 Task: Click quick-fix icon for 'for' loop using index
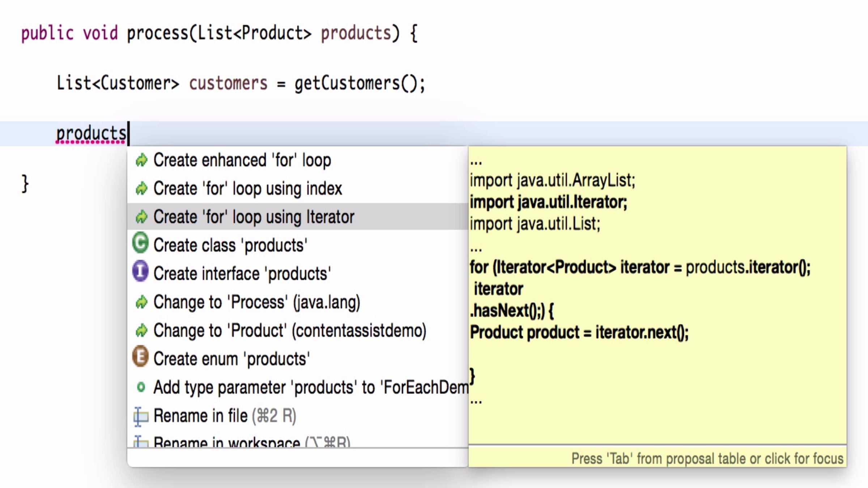(141, 188)
